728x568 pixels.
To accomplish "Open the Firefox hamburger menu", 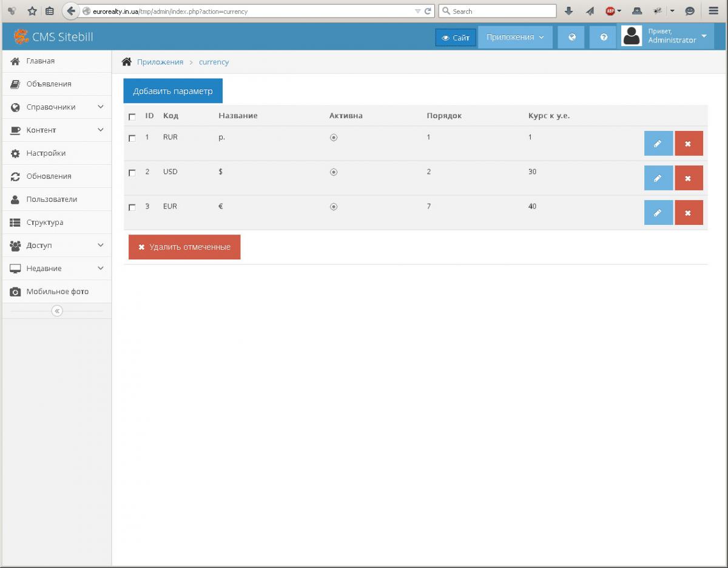I will click(x=713, y=11).
